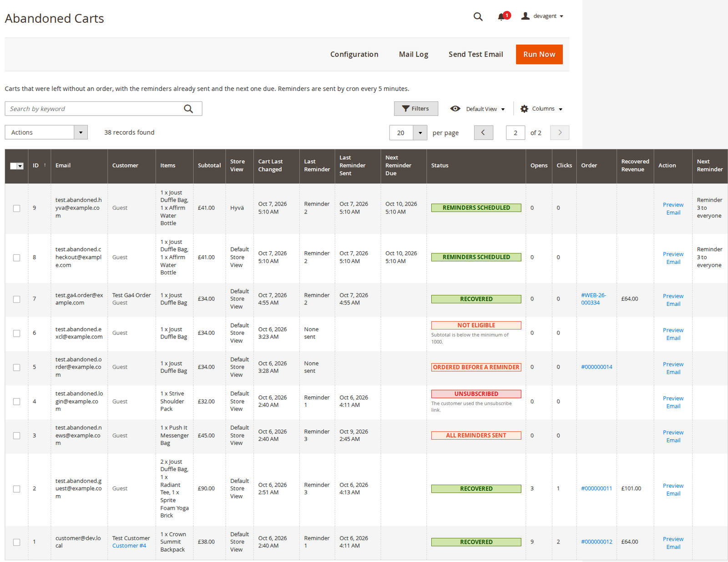Click the Search by keyword field
This screenshot has height=562, width=728.
point(103,109)
